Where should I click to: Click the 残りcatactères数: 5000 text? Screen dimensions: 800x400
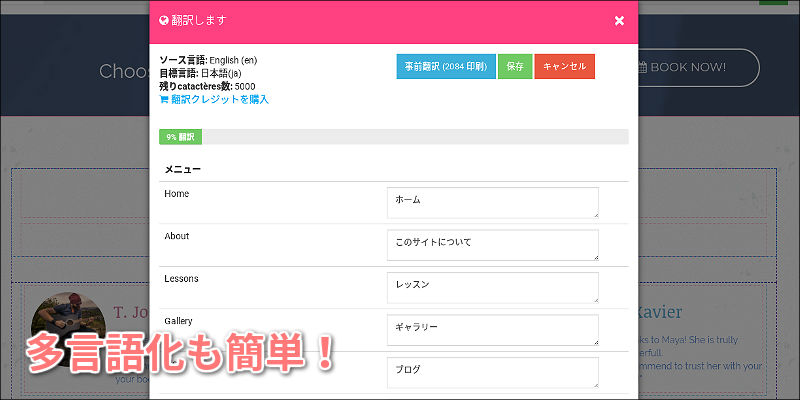click(x=207, y=86)
